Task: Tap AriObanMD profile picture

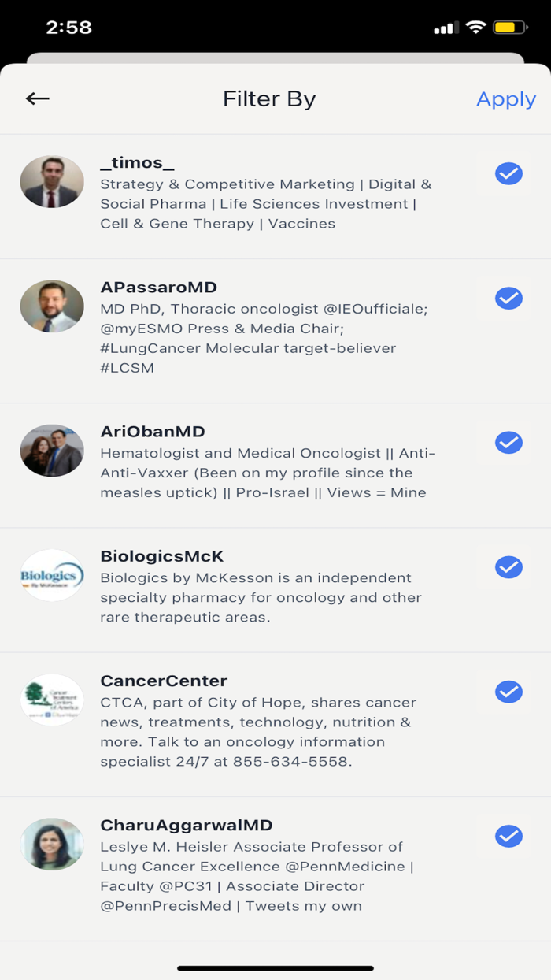Action: point(52,451)
